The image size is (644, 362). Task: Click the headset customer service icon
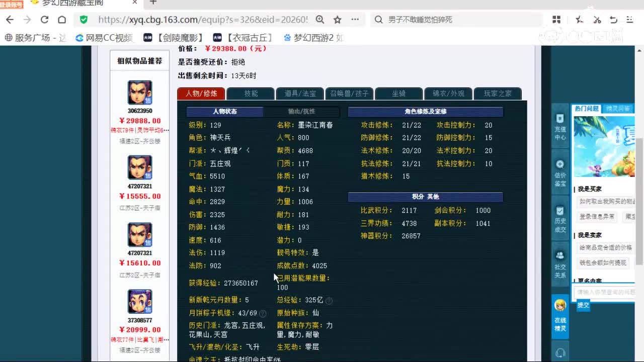click(x=560, y=353)
